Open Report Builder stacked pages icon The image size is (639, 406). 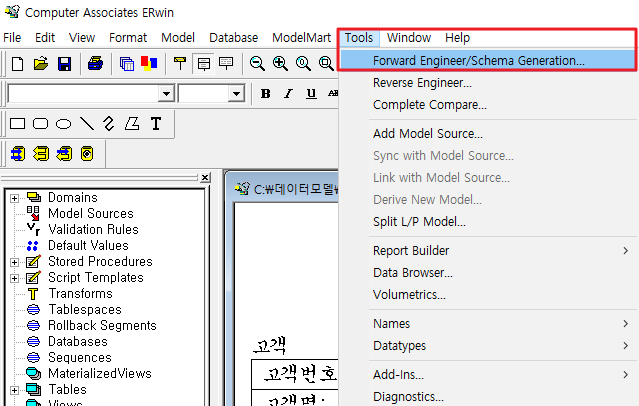tap(127, 64)
